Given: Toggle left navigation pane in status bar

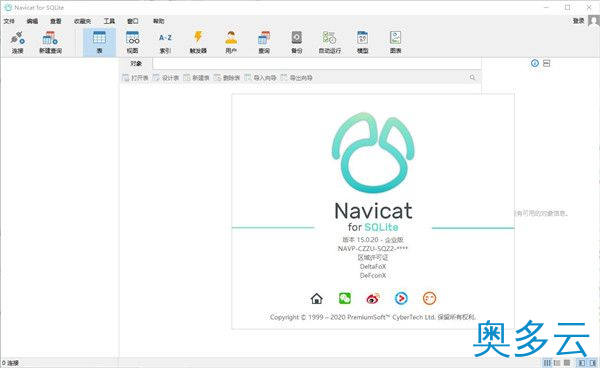Looking at the screenshot, I should tap(582, 362).
